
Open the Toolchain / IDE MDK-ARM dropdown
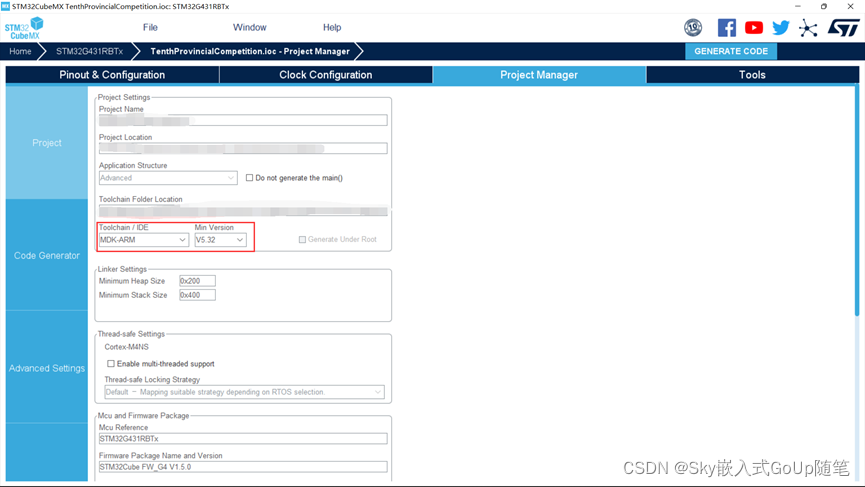pos(143,240)
